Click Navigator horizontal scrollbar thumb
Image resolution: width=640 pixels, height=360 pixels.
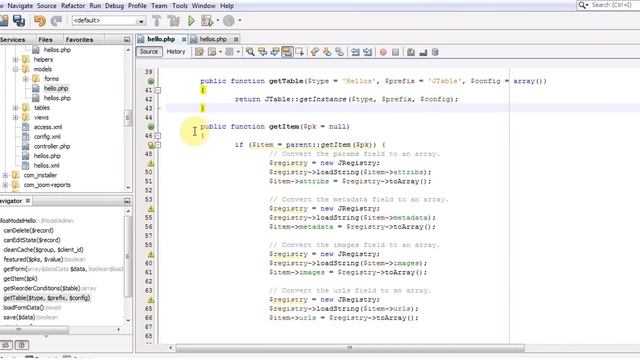[34, 329]
